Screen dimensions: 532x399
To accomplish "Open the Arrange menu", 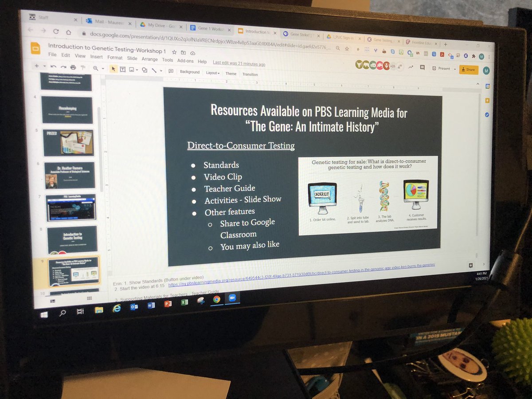I will pyautogui.click(x=150, y=59).
